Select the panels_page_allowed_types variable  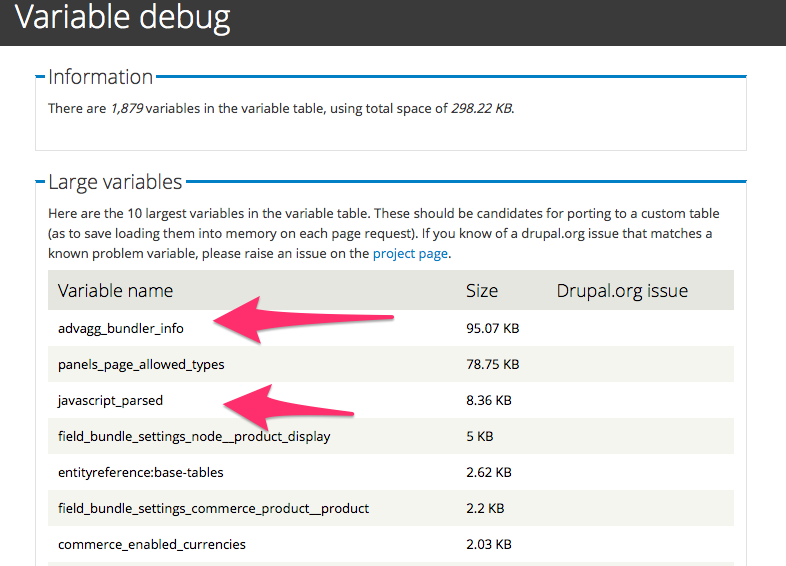[x=141, y=364]
